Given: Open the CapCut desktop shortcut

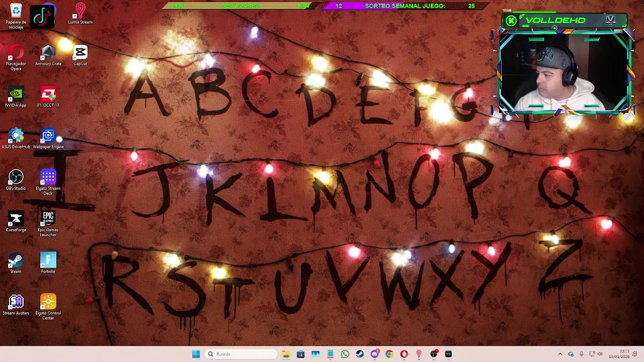Looking at the screenshot, I should point(80,56).
